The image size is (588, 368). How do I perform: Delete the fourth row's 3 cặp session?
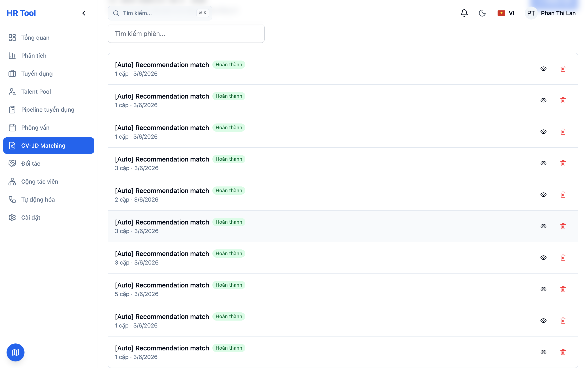click(x=563, y=163)
